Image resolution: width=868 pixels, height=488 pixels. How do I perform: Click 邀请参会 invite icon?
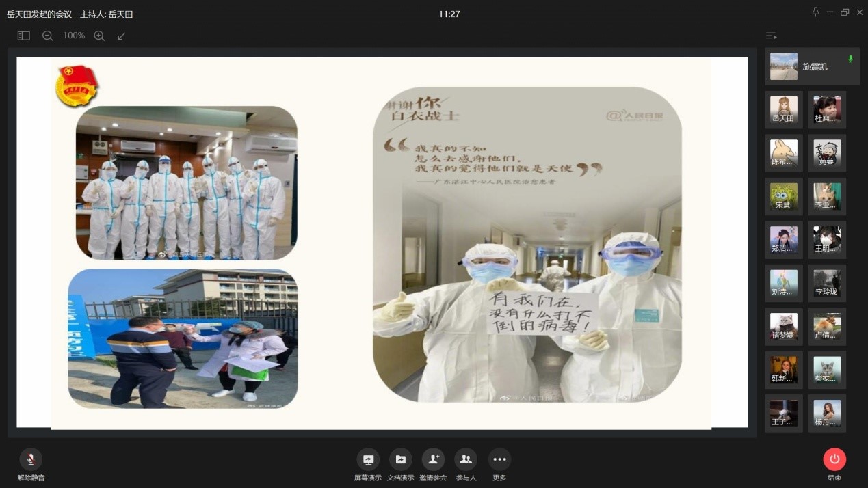coord(433,460)
